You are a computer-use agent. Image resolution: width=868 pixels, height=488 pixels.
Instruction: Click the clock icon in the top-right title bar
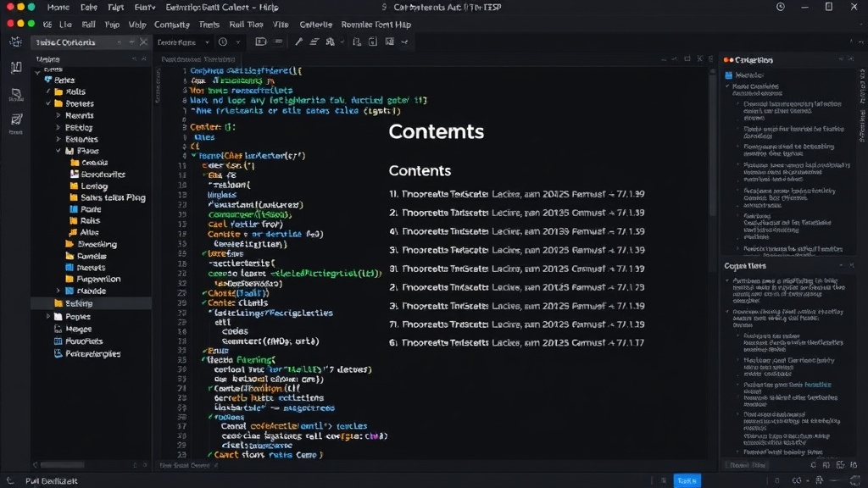tap(781, 7)
